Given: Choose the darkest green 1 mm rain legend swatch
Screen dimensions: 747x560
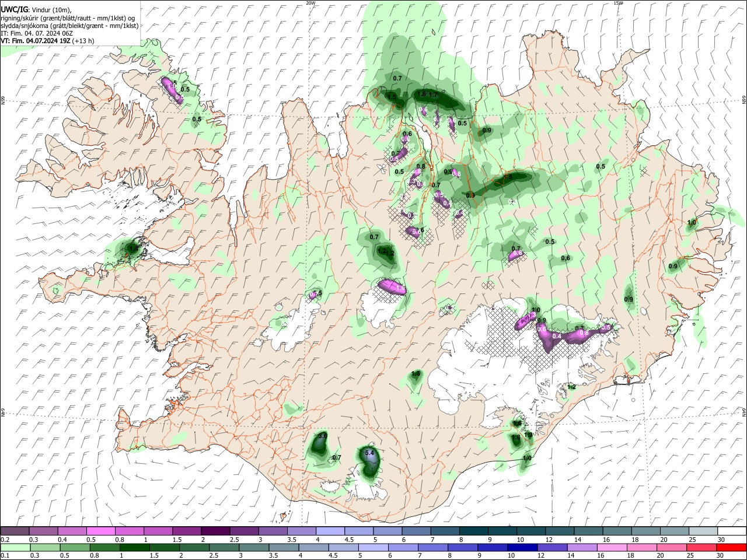Looking at the screenshot, I should coord(135,547).
